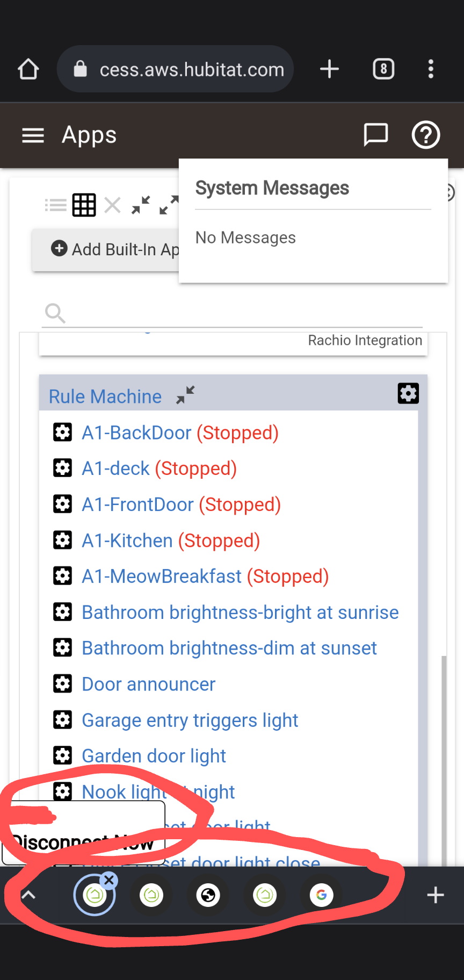Open the browser home page icon
The width and height of the screenshot is (464, 980).
tap(28, 69)
